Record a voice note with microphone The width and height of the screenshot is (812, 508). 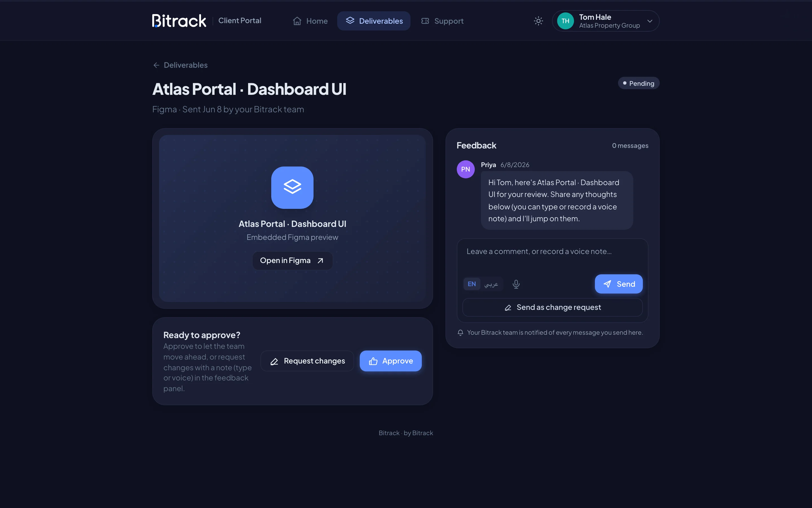pos(516,284)
